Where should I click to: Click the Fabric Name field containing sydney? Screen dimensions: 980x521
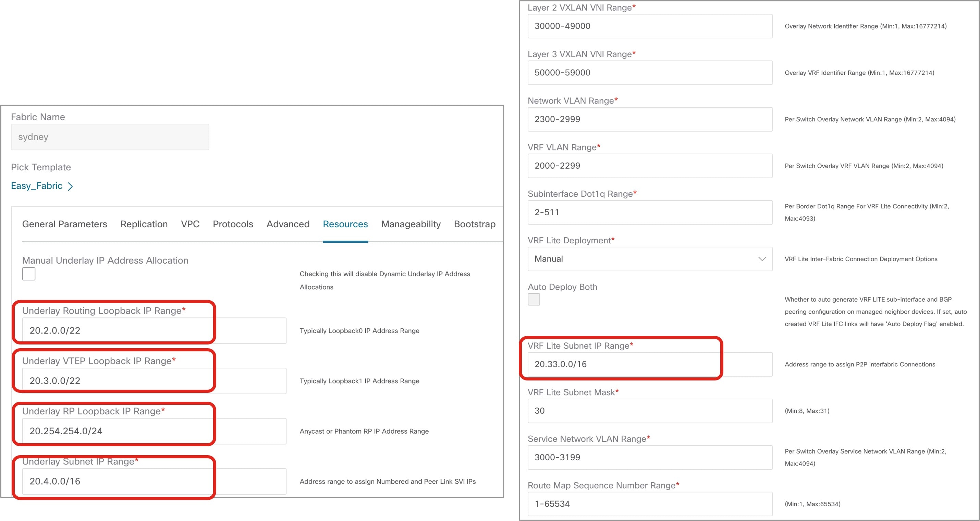[x=110, y=137]
